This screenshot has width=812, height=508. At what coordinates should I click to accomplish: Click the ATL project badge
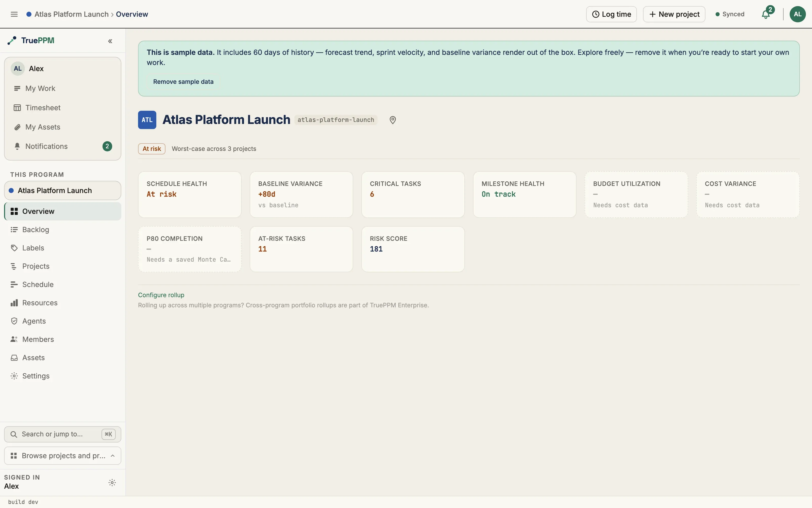(x=147, y=120)
